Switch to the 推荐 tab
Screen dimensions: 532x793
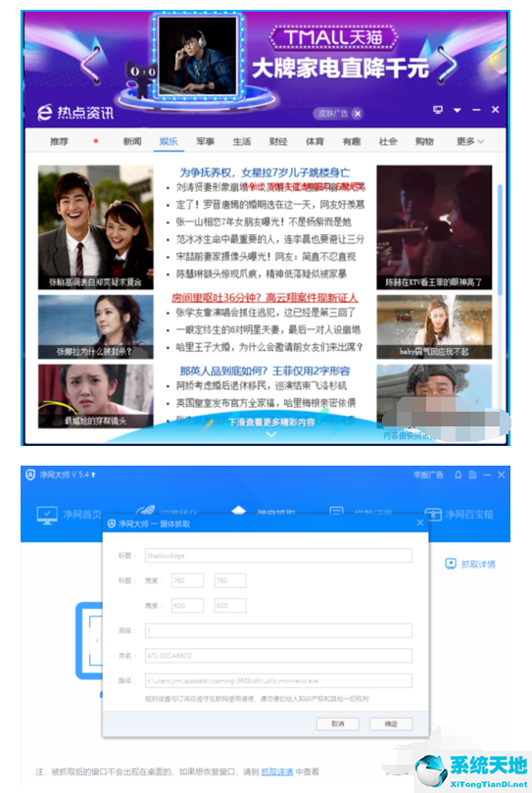click(59, 141)
